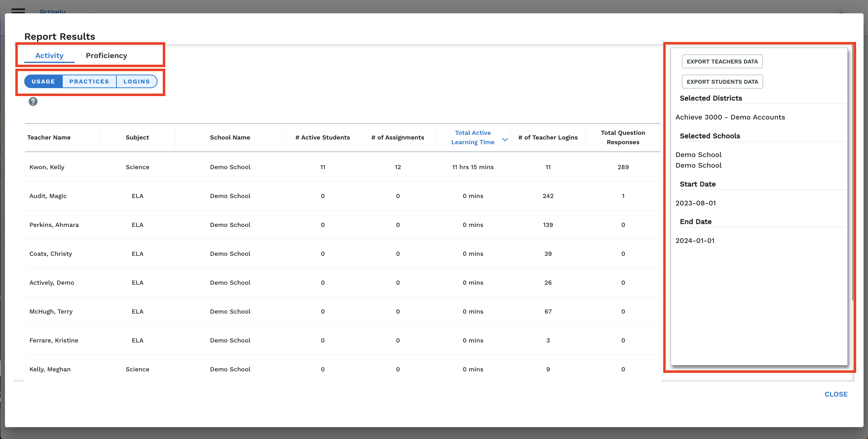Switch to the Activity tab
The width and height of the screenshot is (868, 439).
click(x=49, y=56)
